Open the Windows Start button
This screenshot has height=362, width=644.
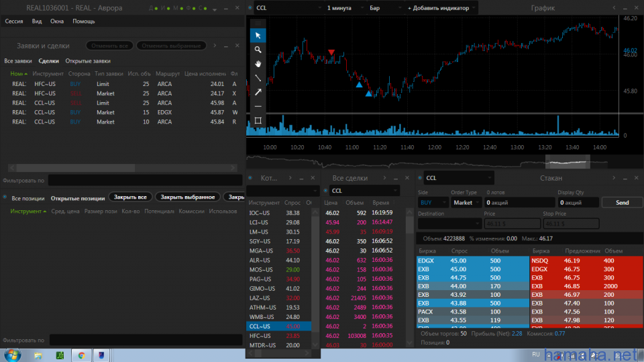point(12,355)
